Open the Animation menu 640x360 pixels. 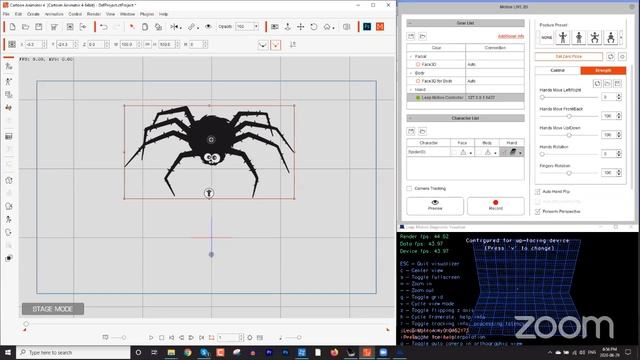[x=54, y=14]
